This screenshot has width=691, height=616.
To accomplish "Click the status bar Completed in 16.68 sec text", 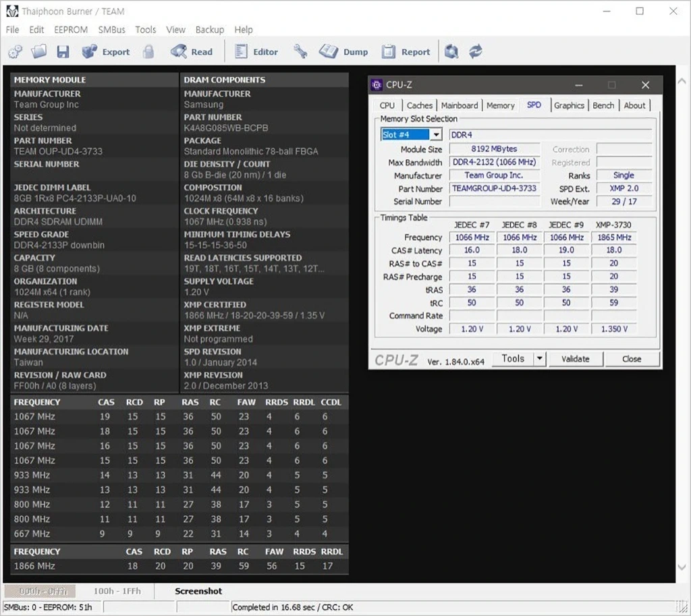I will 293,607.
